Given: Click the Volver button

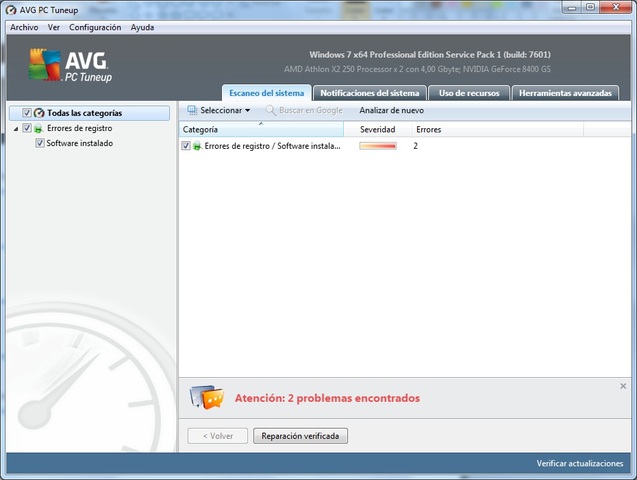Looking at the screenshot, I should coord(218,436).
